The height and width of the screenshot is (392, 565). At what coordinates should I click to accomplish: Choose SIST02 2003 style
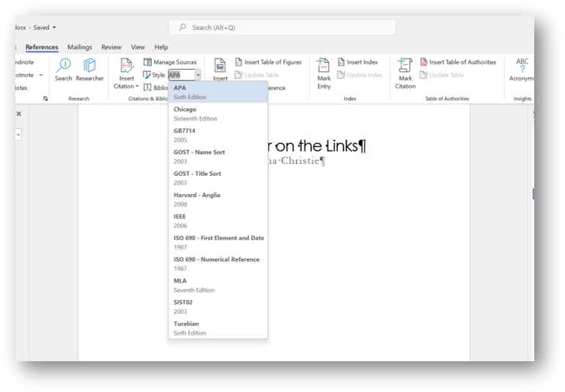pos(218,306)
